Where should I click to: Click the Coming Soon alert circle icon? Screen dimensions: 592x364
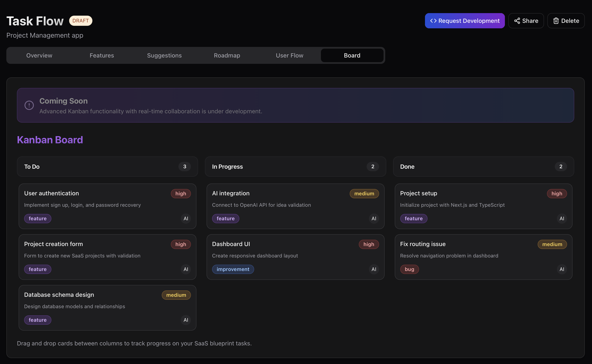[x=29, y=105]
